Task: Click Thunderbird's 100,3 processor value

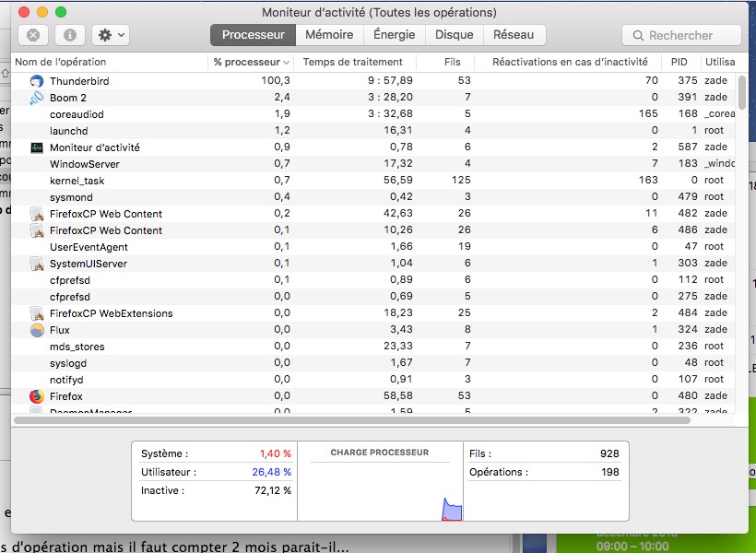Action: point(276,80)
